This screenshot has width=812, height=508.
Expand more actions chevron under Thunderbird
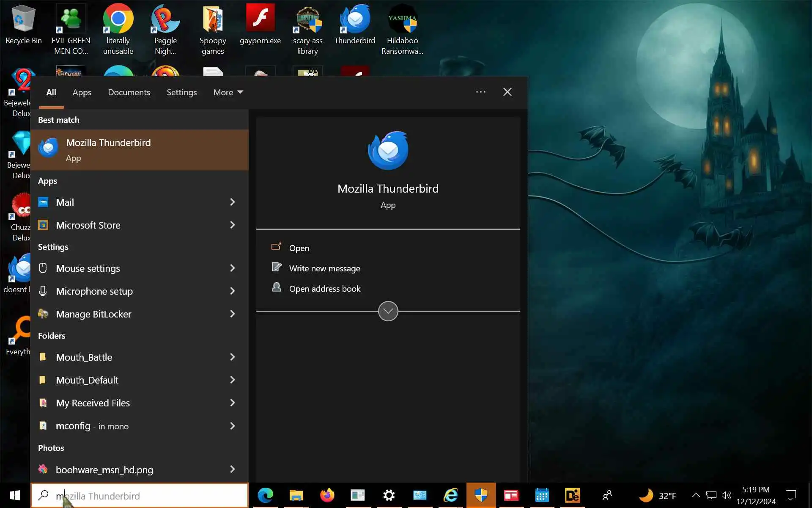(x=388, y=311)
